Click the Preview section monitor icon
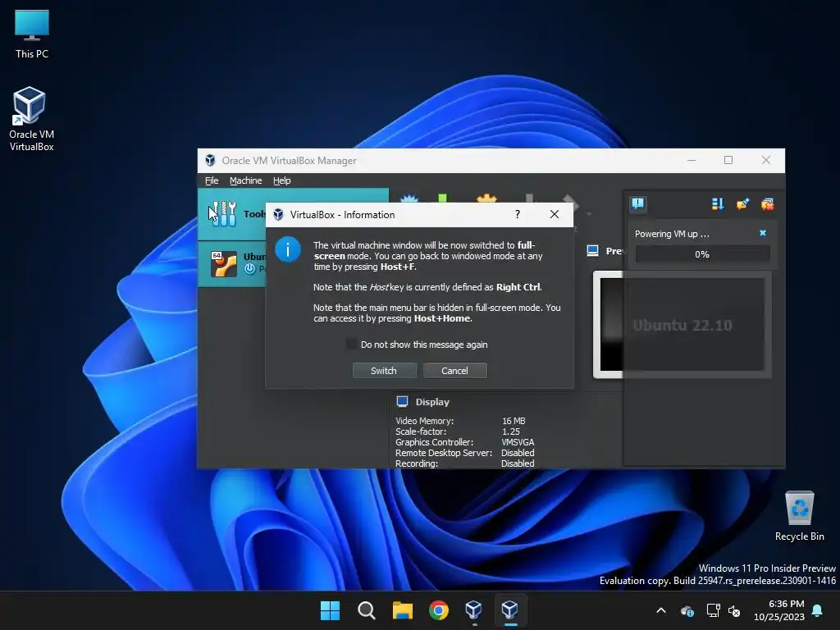Image resolution: width=840 pixels, height=630 pixels. [592, 251]
